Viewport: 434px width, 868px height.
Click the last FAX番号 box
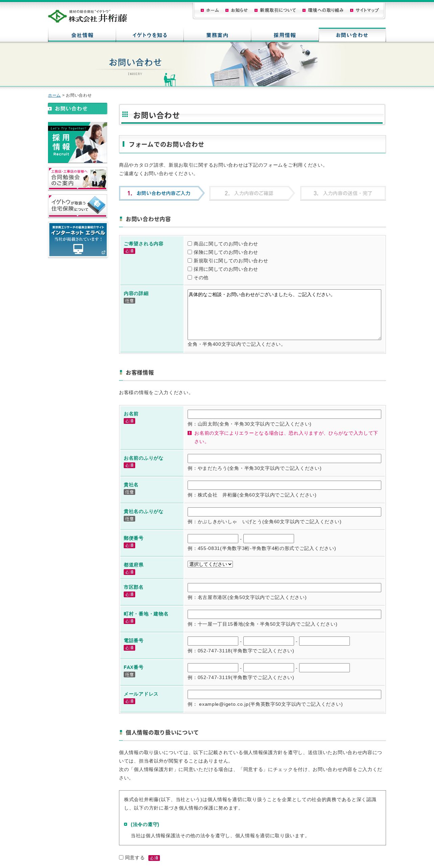coord(324,668)
